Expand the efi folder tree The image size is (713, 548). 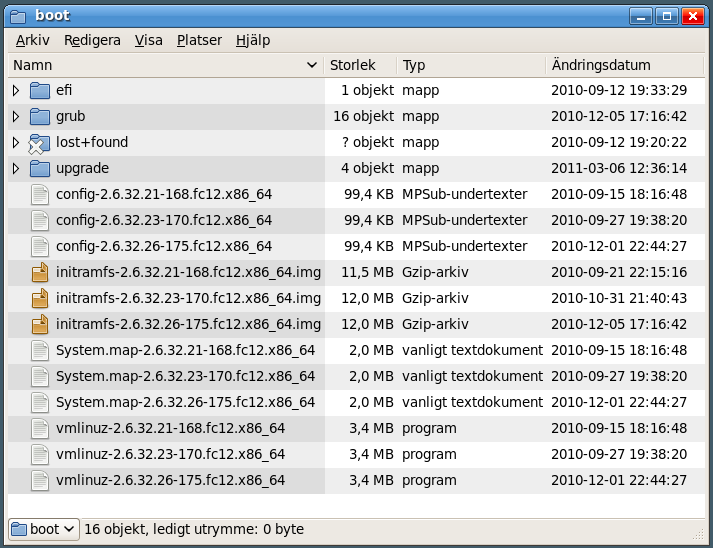tap(16, 90)
